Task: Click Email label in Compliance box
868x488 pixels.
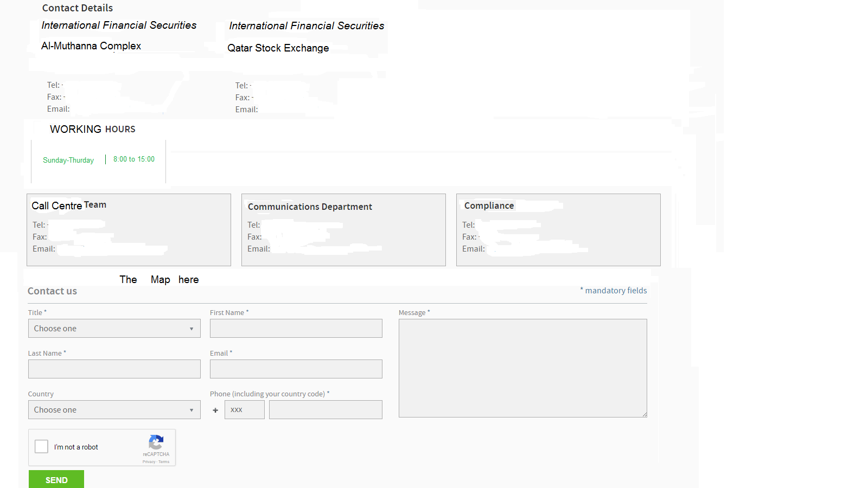Action: [x=474, y=249]
